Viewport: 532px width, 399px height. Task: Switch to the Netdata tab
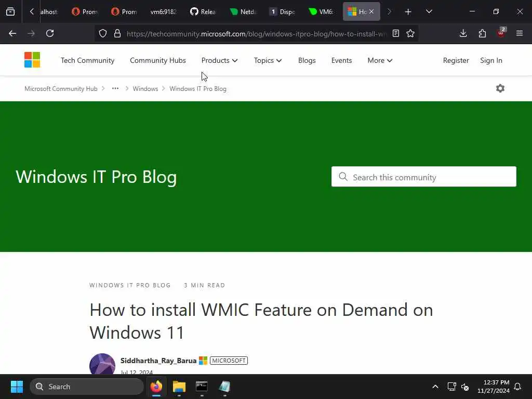[x=243, y=11]
